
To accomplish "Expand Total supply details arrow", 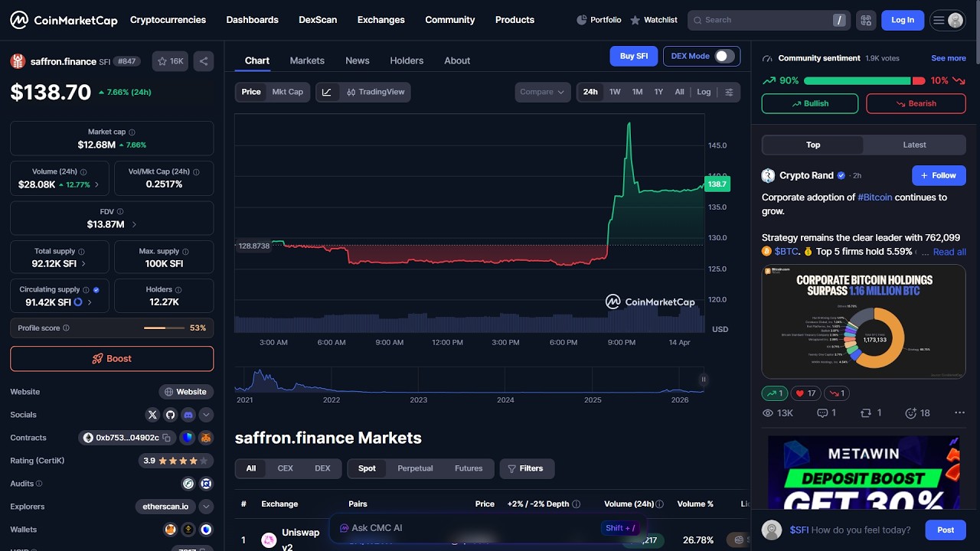I will (x=83, y=264).
